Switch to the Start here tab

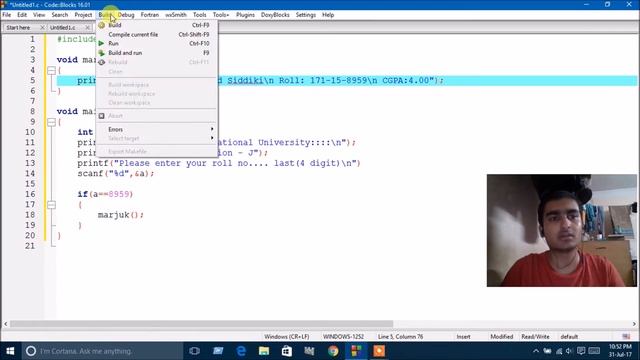click(x=18, y=28)
